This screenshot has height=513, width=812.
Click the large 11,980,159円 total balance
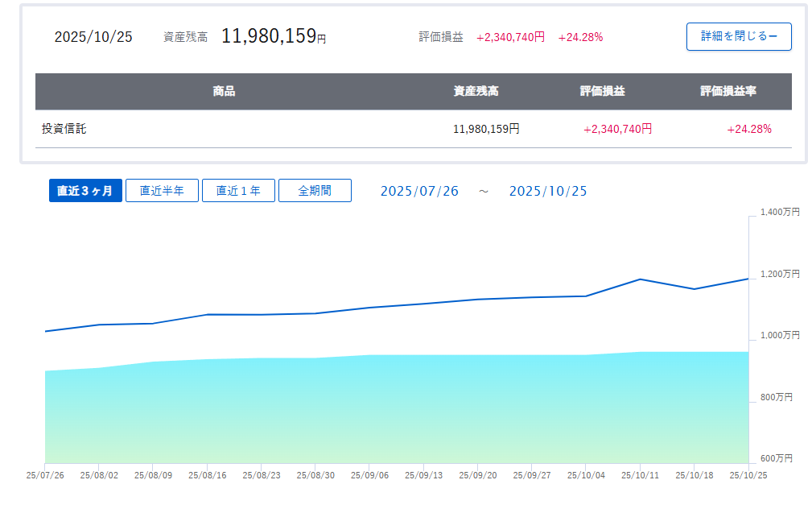pos(274,36)
